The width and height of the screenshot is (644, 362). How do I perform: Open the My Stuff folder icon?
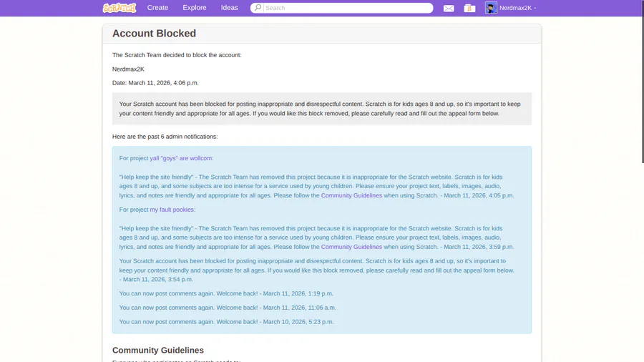[469, 8]
